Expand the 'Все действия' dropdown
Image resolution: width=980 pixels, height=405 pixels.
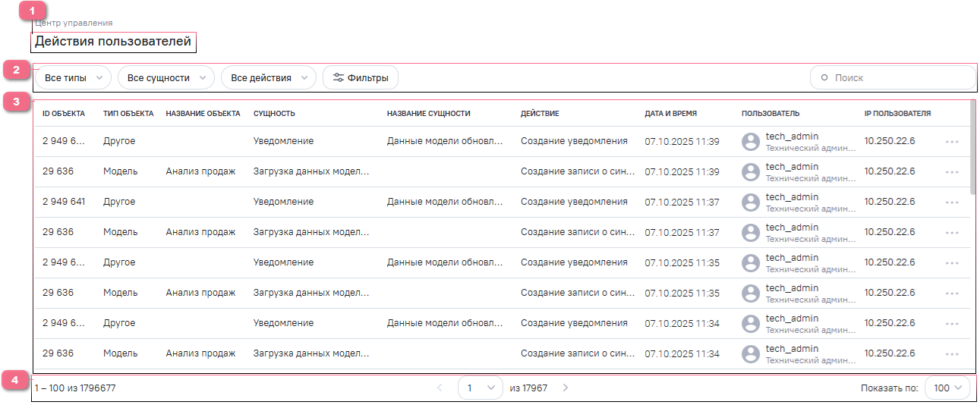pos(268,77)
